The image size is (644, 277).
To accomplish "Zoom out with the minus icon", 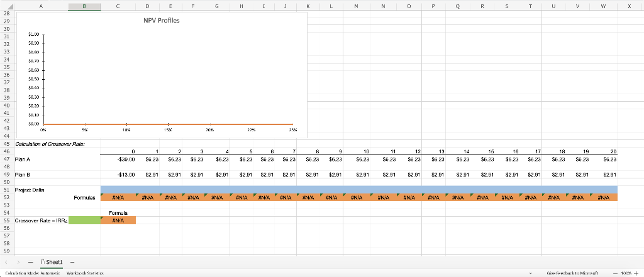I will (615, 273).
